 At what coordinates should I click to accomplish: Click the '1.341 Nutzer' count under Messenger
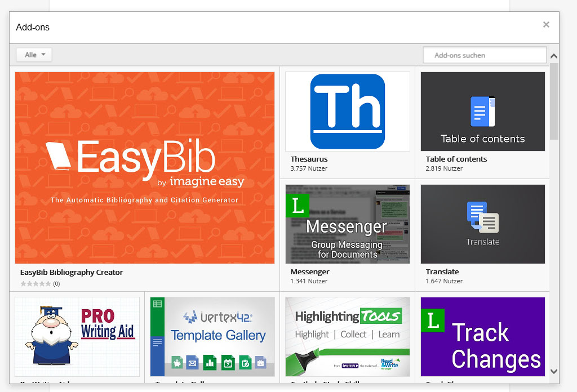click(309, 281)
